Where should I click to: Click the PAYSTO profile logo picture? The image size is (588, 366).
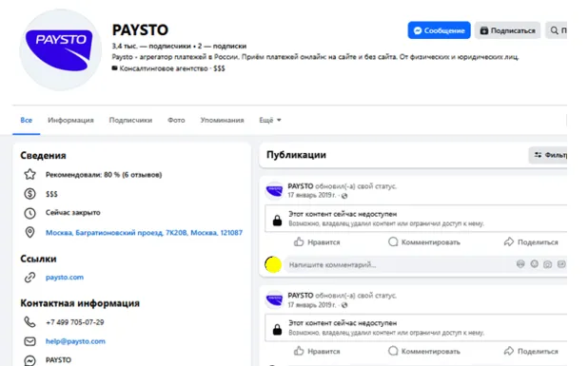click(x=60, y=49)
